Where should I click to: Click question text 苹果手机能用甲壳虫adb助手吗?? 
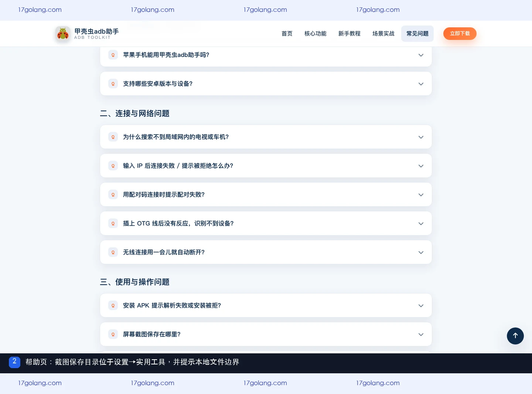166,55
